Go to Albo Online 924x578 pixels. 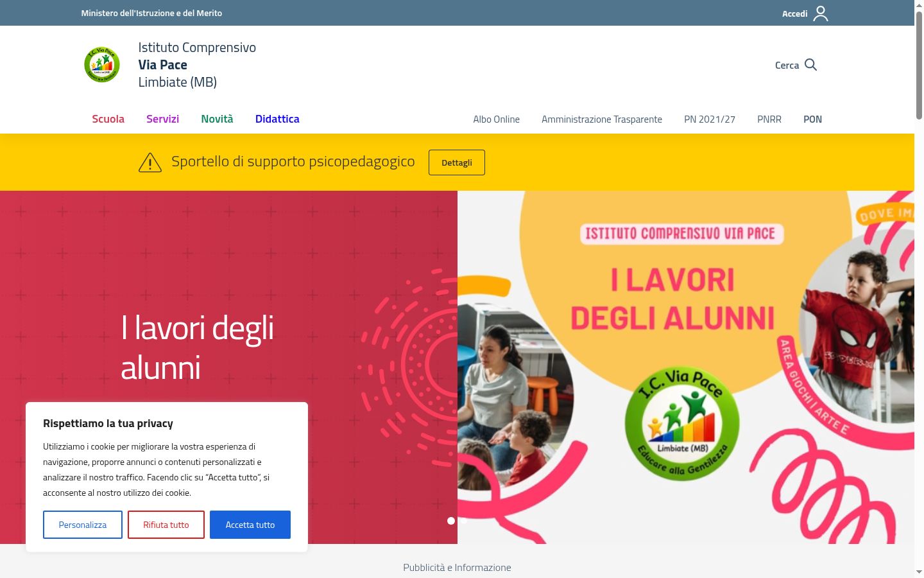point(497,119)
